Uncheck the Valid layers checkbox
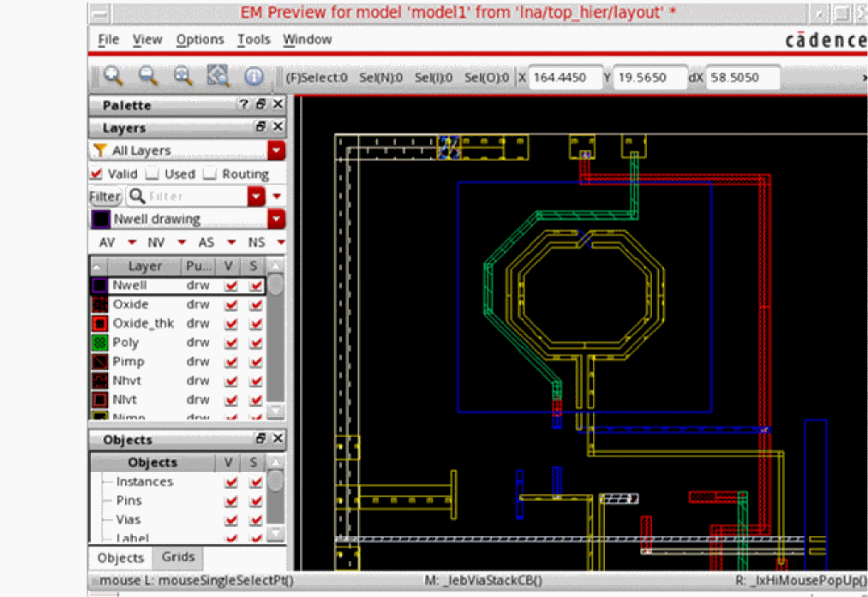This screenshot has width=868, height=597. click(97, 174)
